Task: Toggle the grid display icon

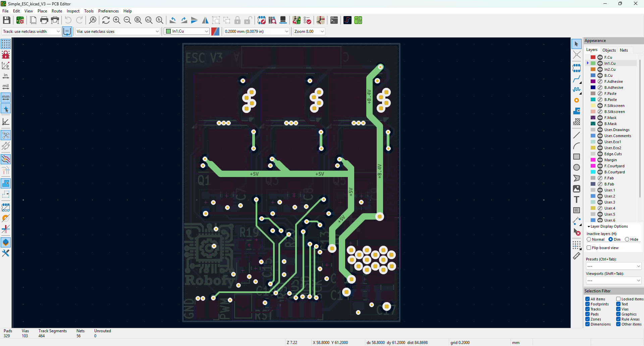Action: coord(6,44)
